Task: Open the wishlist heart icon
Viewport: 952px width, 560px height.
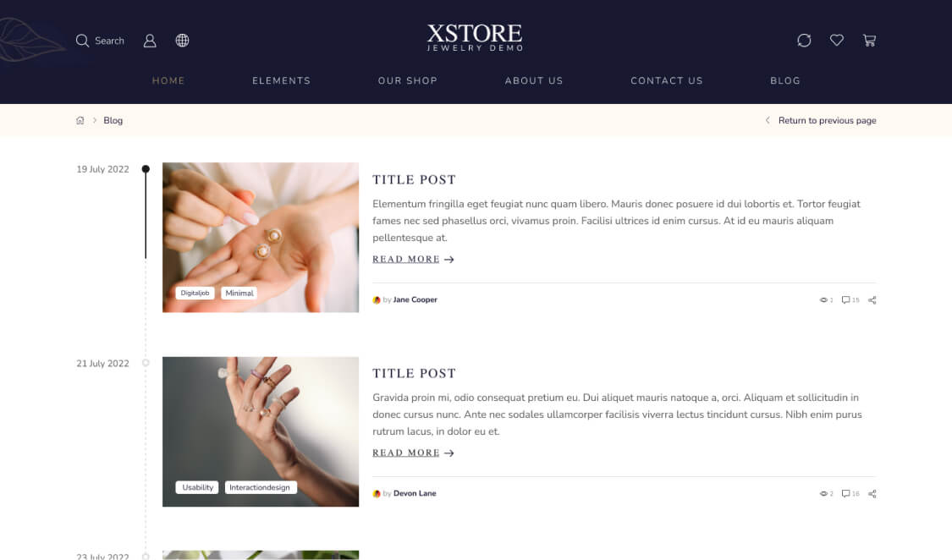Action: [x=837, y=40]
